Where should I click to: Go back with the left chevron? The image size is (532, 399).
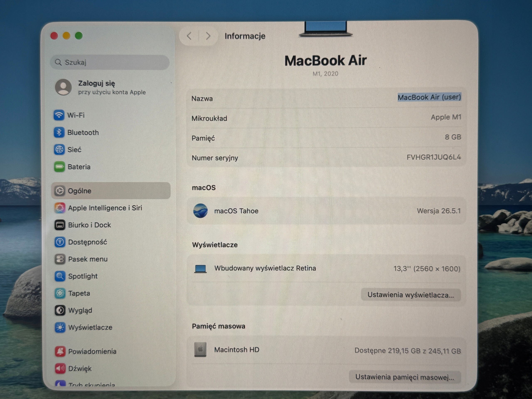(x=189, y=36)
